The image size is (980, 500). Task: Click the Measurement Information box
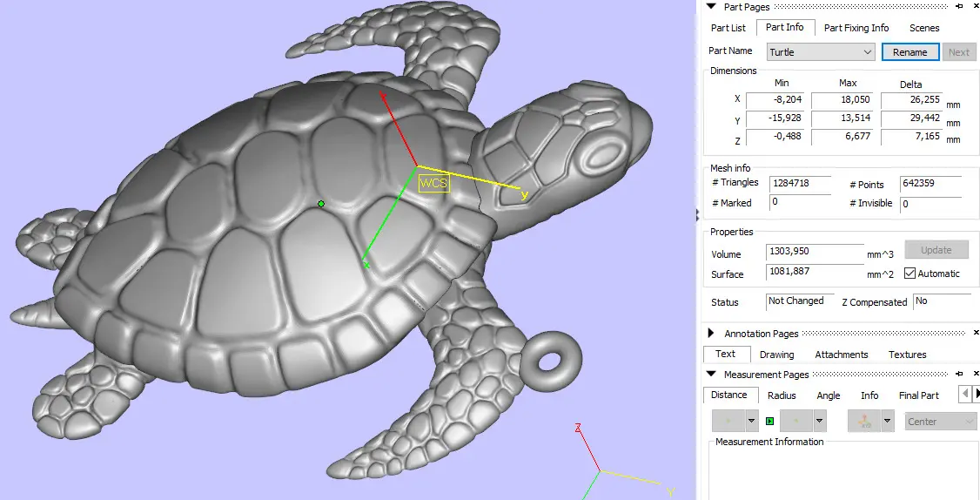tap(843, 472)
